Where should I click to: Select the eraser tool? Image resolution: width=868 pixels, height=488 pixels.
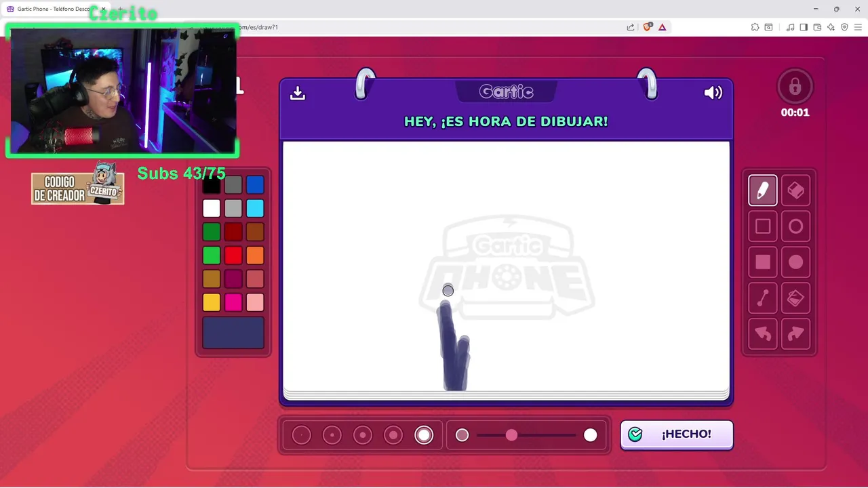point(795,190)
